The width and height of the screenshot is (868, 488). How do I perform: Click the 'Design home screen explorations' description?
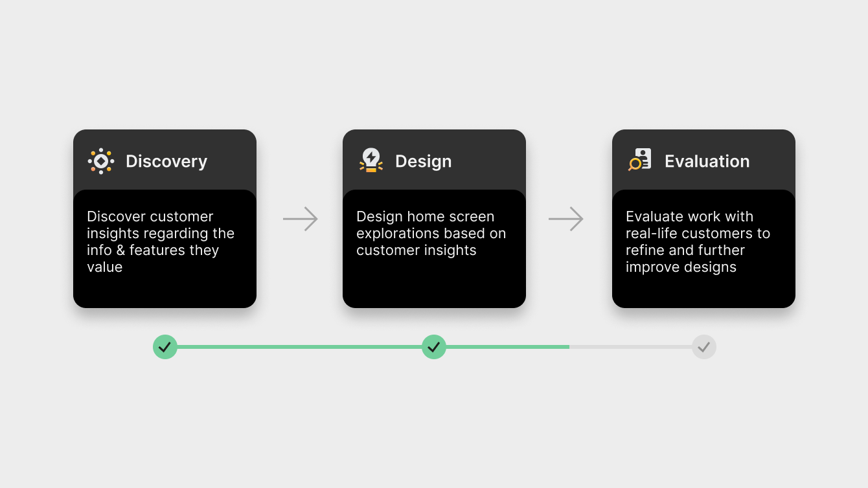(x=431, y=233)
